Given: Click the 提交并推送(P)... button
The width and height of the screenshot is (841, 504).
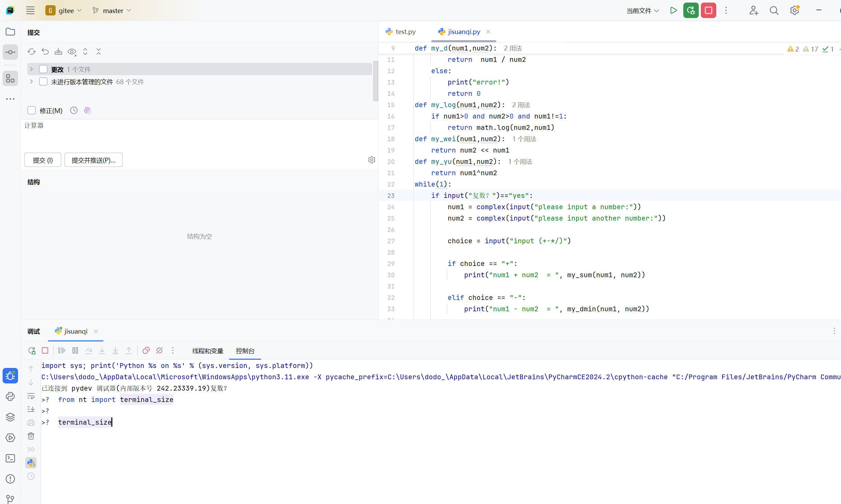Looking at the screenshot, I should pos(93,160).
